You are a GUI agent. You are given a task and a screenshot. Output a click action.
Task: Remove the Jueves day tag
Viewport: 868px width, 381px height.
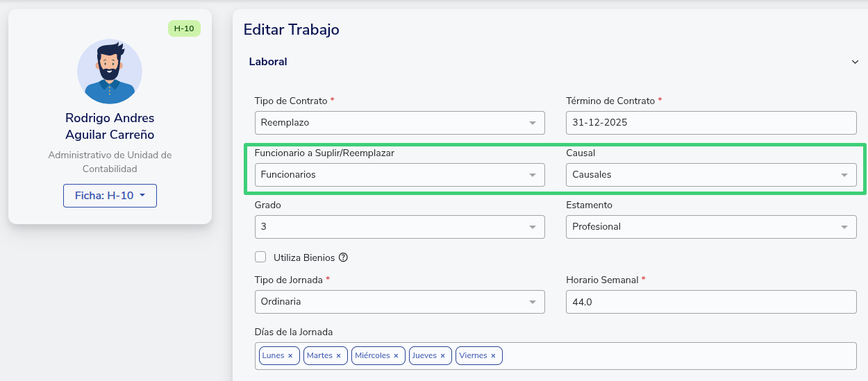443,356
